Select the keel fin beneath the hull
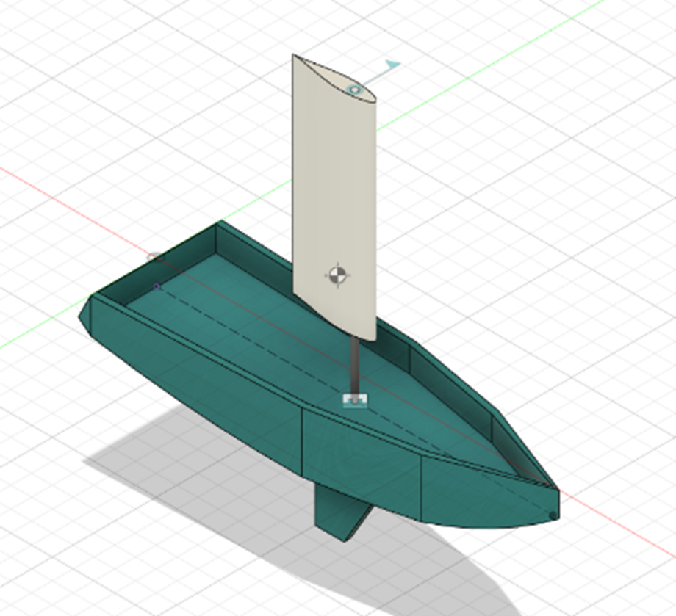The width and height of the screenshot is (676, 616). 338,514
